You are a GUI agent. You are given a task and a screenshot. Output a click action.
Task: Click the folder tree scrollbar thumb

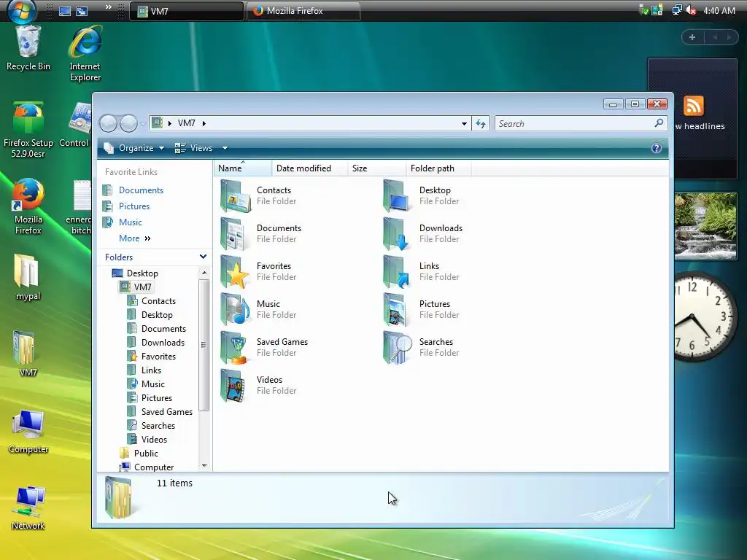click(x=204, y=345)
